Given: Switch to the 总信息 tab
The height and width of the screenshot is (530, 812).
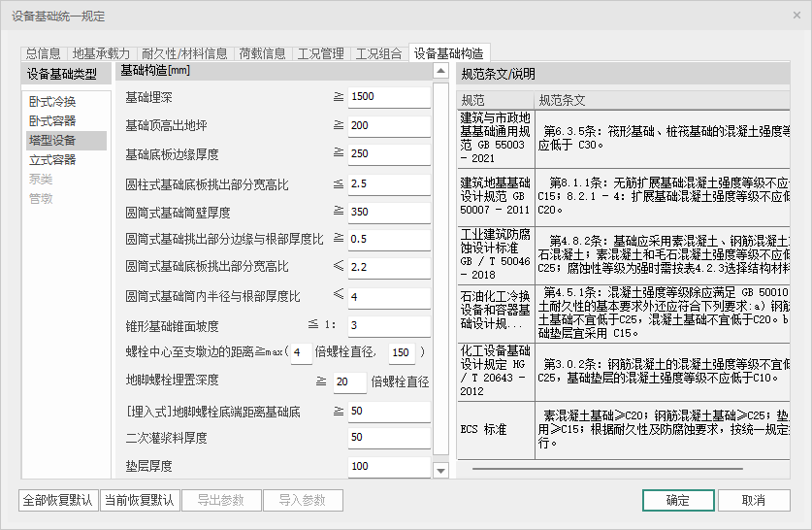Looking at the screenshot, I should [x=43, y=53].
